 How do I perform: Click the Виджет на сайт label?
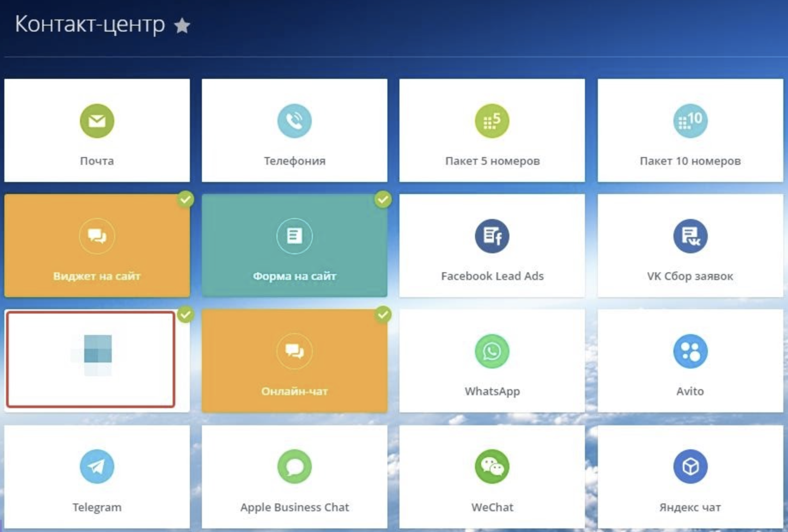pyautogui.click(x=97, y=276)
